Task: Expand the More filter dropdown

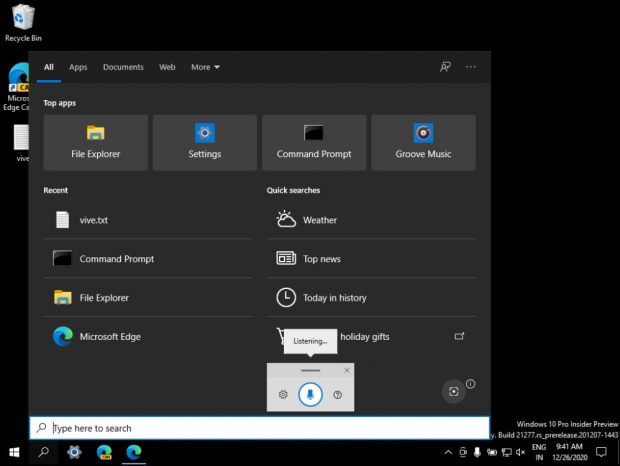Action: coord(205,67)
